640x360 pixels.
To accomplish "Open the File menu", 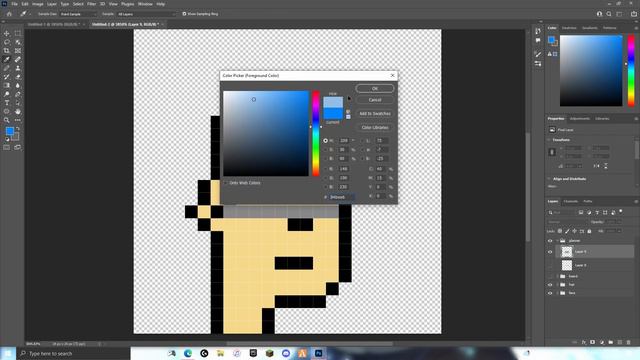I will pyautogui.click(x=14, y=4).
